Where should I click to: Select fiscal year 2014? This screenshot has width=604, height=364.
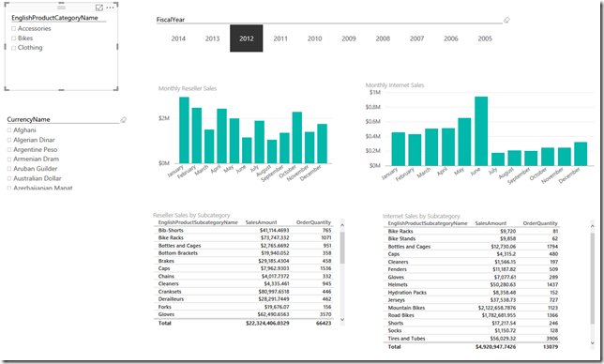point(178,38)
